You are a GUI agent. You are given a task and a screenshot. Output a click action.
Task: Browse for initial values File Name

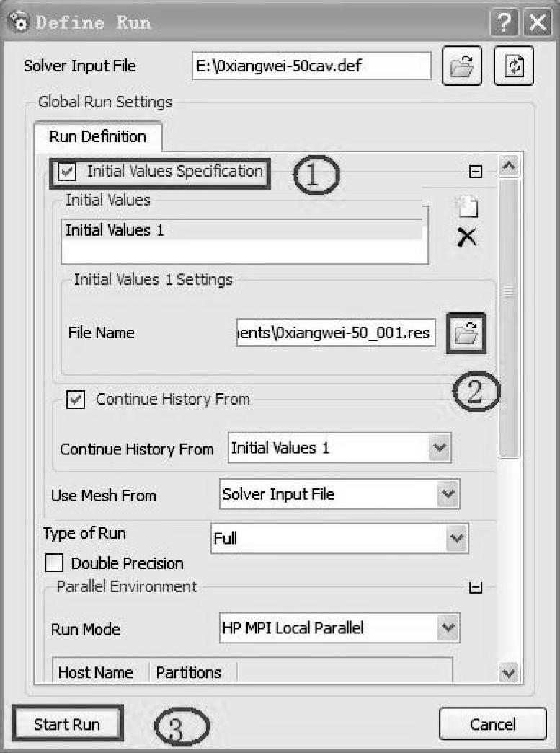tap(466, 333)
